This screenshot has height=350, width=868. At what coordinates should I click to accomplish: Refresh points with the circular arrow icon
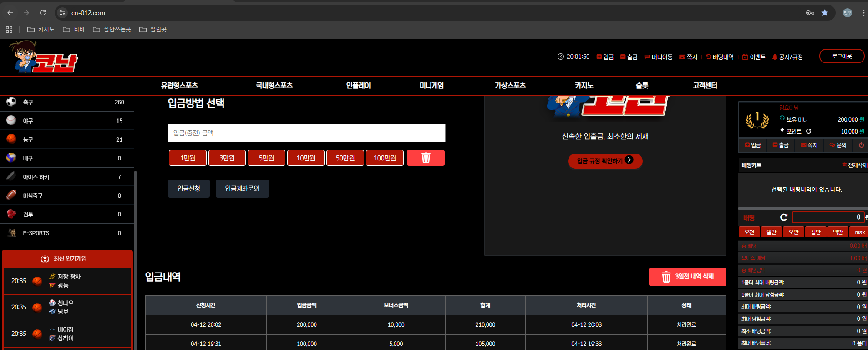coord(808,131)
